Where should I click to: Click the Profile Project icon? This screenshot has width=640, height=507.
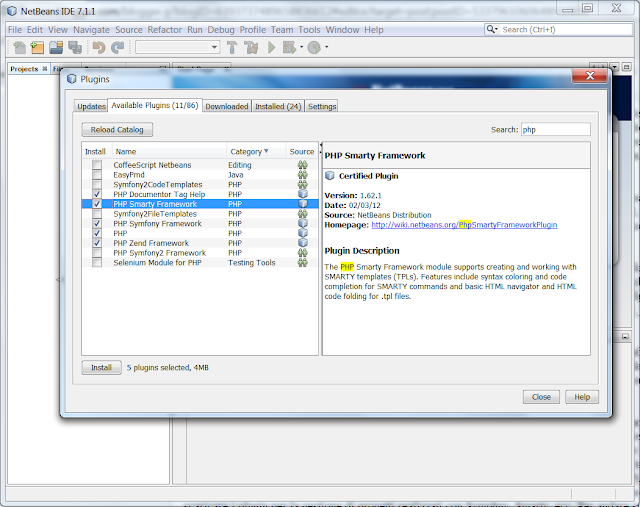click(314, 48)
